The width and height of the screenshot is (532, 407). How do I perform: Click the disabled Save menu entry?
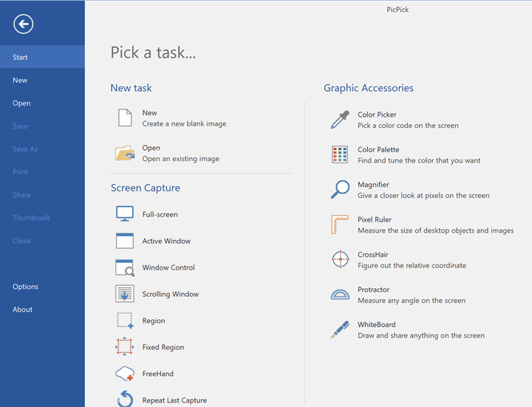click(x=42, y=126)
